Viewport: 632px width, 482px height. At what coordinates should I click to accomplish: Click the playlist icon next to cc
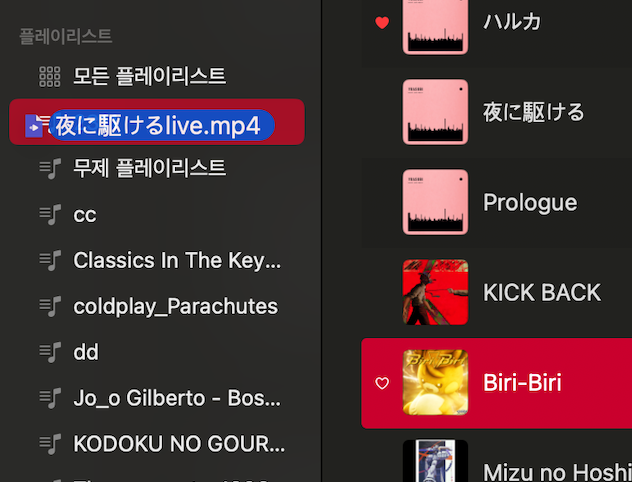(x=50, y=214)
